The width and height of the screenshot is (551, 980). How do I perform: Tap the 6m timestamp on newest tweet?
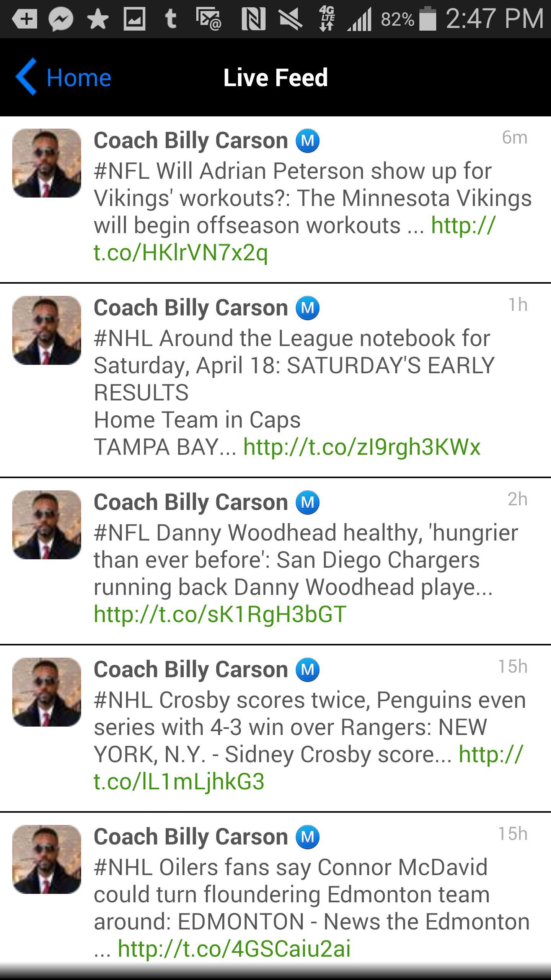pyautogui.click(x=514, y=139)
